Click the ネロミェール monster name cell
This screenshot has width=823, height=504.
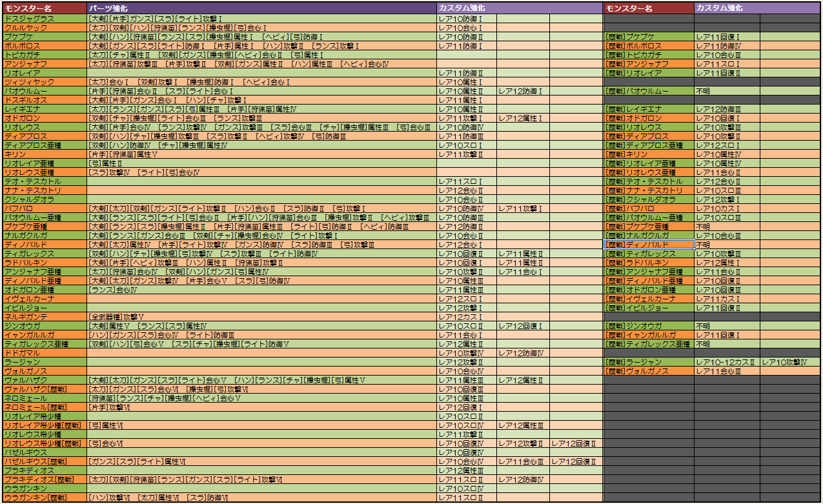tap(45, 398)
